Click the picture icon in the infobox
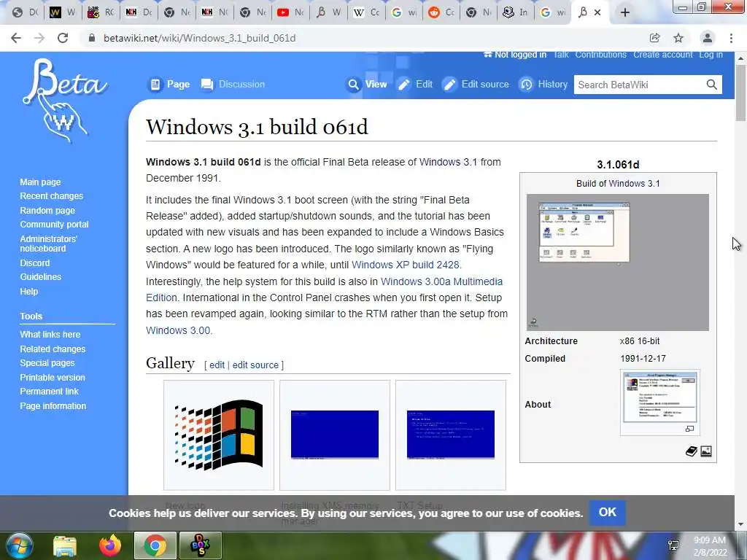 (706, 451)
